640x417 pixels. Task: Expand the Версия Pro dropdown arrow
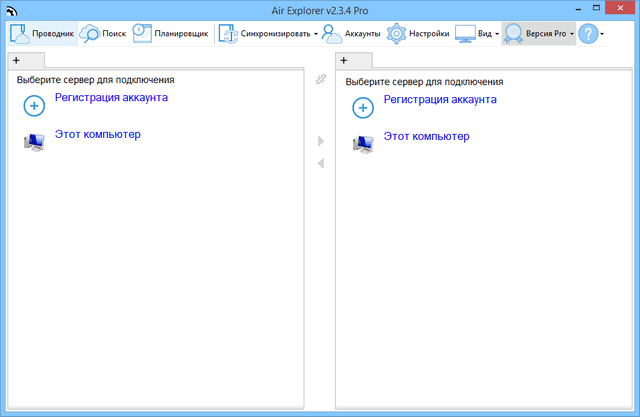click(x=571, y=34)
